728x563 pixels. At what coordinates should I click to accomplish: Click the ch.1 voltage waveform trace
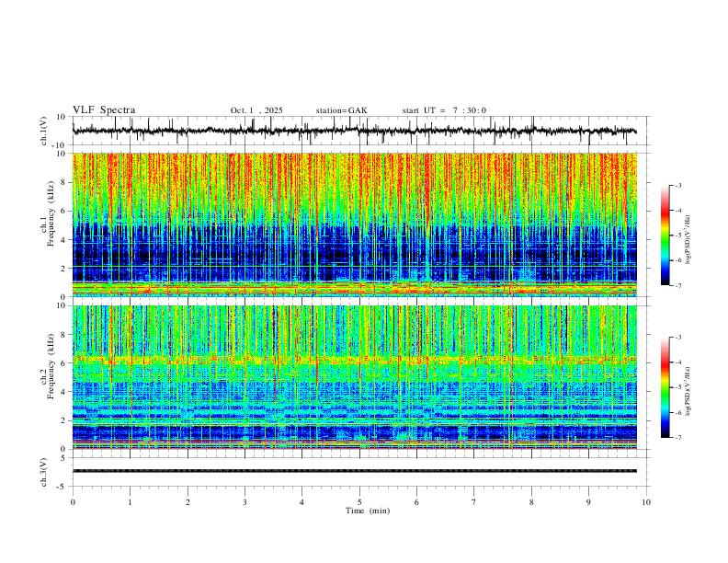[x=354, y=131]
